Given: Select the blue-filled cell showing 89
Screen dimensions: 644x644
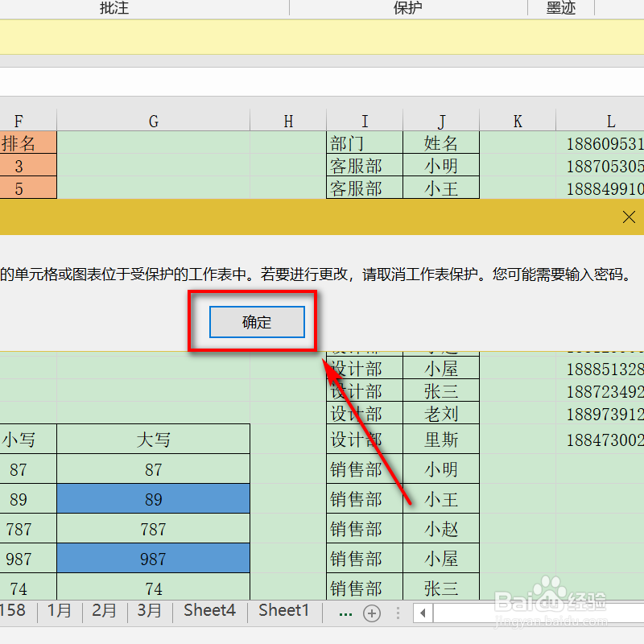Looking at the screenshot, I should pyautogui.click(x=153, y=498).
